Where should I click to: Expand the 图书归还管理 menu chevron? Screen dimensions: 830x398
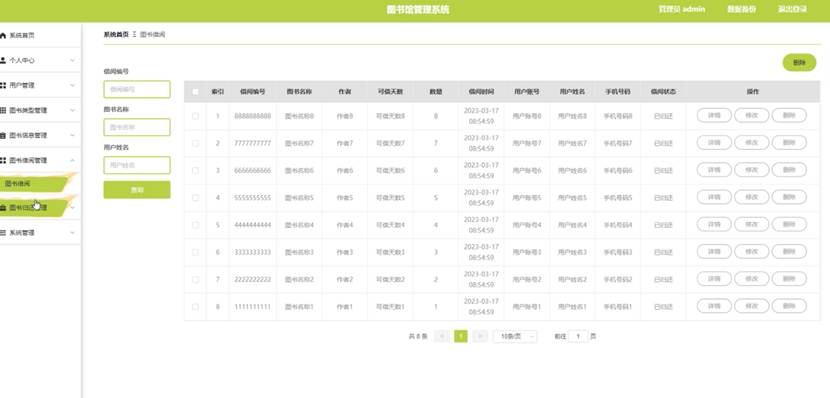pyautogui.click(x=73, y=207)
